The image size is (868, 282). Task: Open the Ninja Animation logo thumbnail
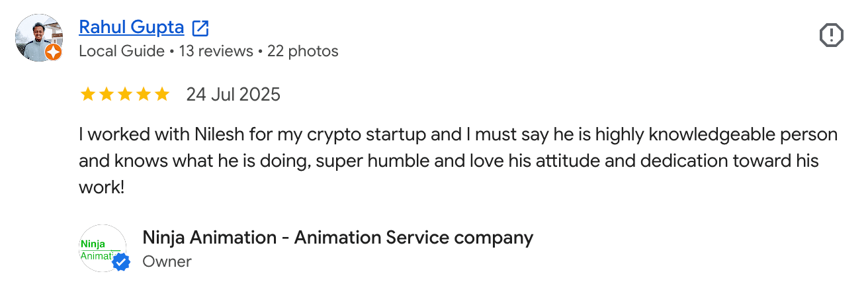(103, 248)
